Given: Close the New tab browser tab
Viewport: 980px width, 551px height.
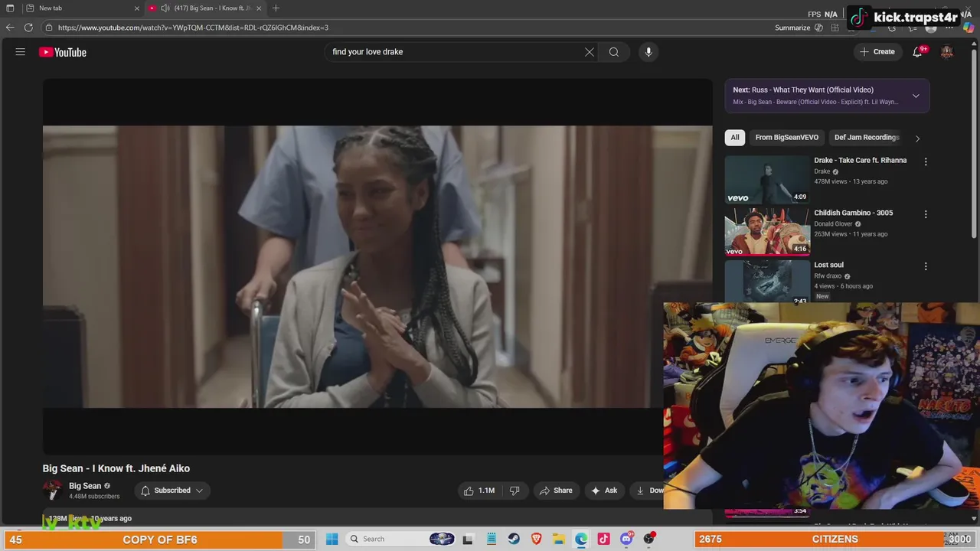Looking at the screenshot, I should pos(137,8).
